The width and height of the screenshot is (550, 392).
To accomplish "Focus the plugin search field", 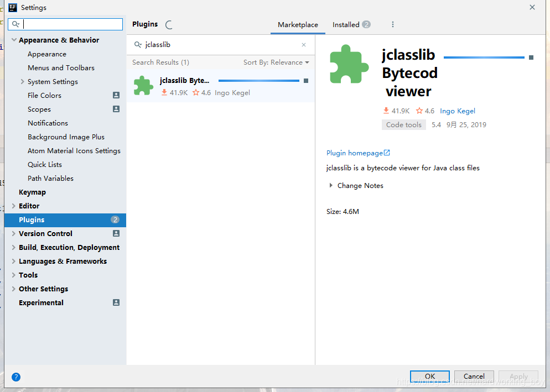I will (x=221, y=45).
